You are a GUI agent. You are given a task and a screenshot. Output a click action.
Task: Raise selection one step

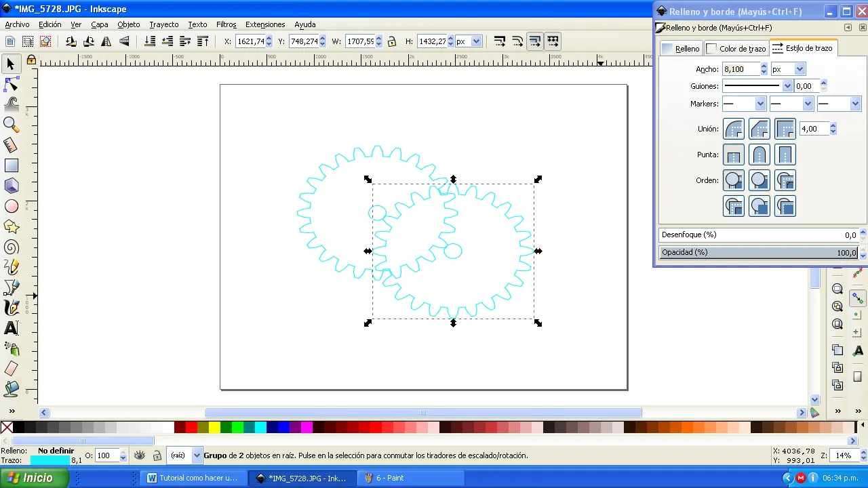(x=185, y=41)
